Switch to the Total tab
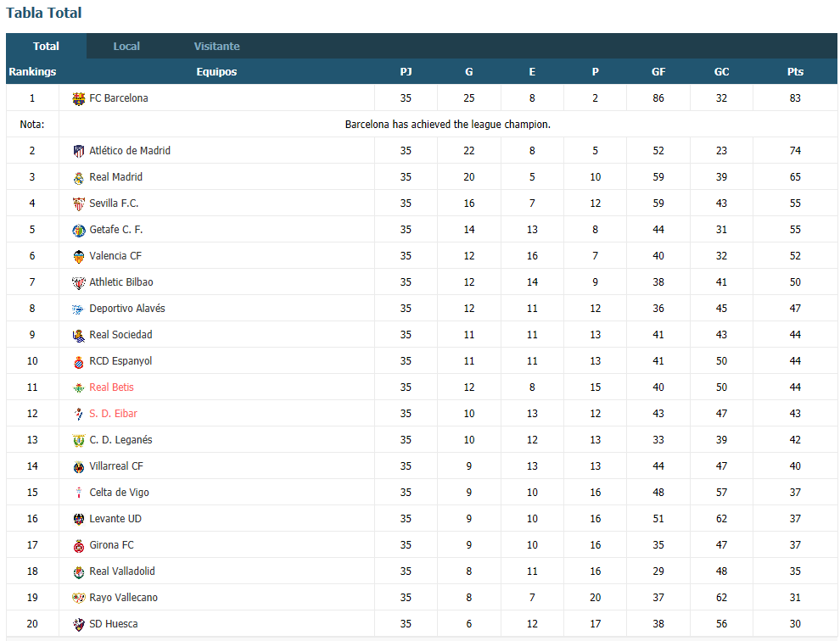 46,46
